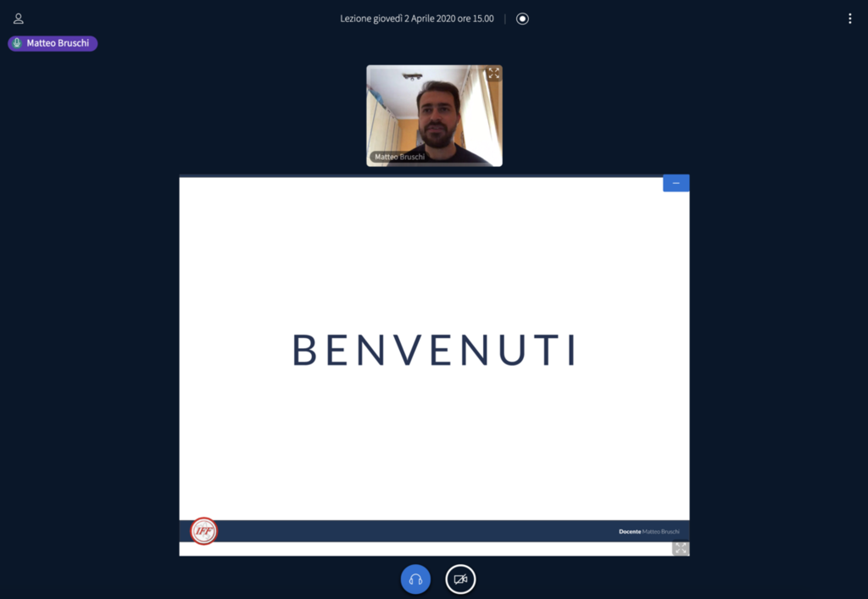Screen dimensions: 868x599
Task: Make the presentation fullscreen
Action: tap(681, 548)
